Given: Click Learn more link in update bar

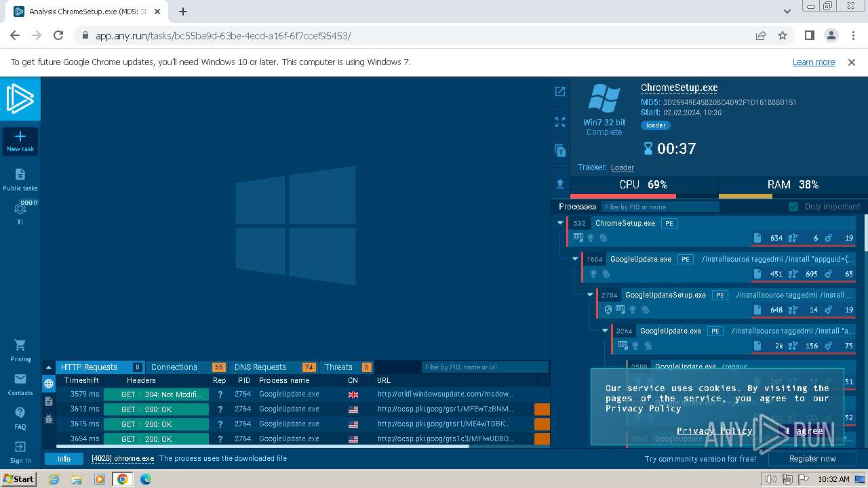Looking at the screenshot, I should coord(814,62).
